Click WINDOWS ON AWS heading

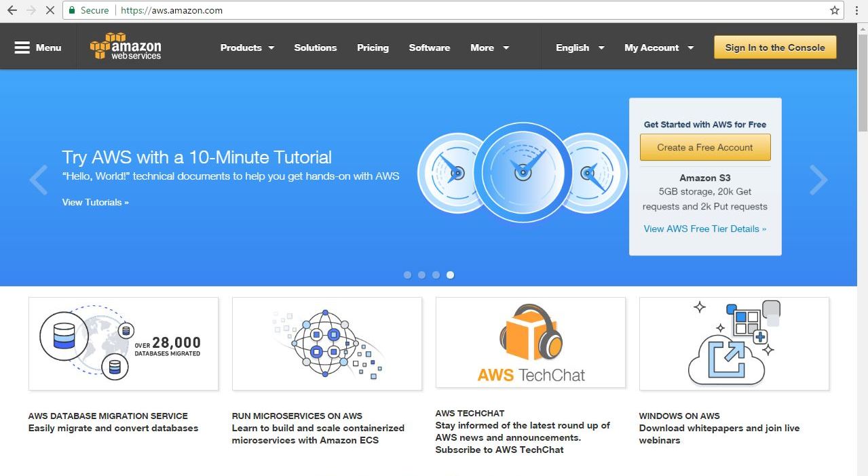pyautogui.click(x=679, y=416)
